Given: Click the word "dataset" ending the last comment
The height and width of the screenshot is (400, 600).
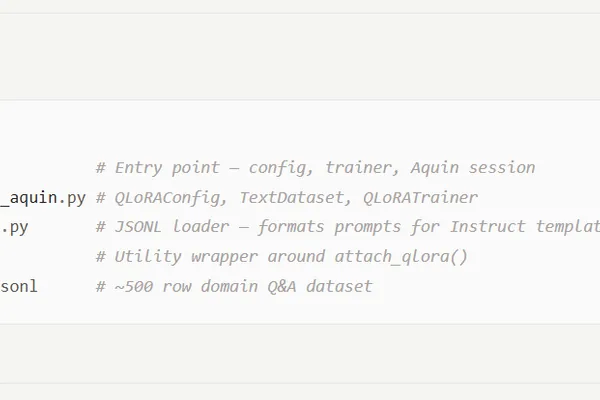Looking at the screenshot, I should [339, 286].
